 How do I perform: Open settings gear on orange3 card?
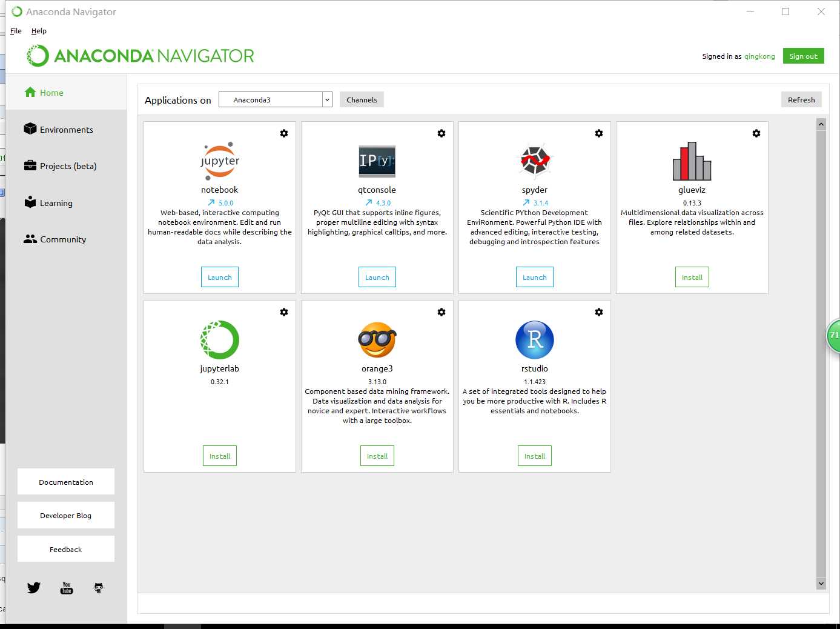pyautogui.click(x=441, y=312)
